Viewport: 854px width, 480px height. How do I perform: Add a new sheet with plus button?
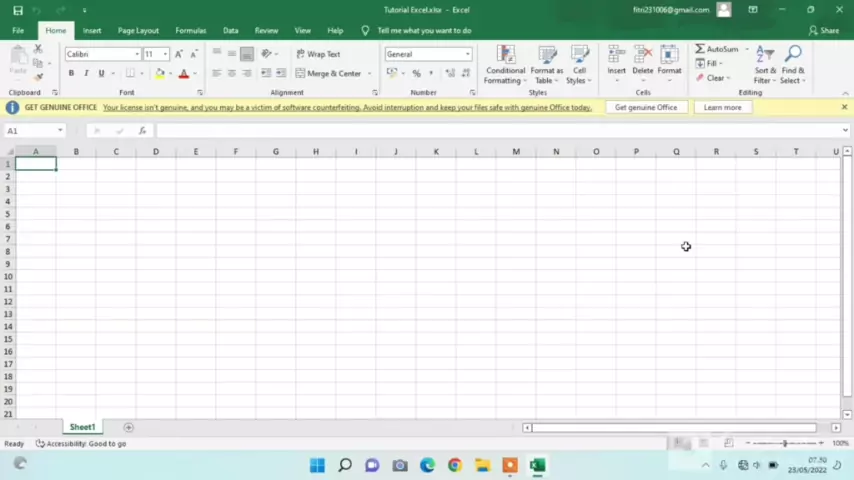[x=128, y=427]
